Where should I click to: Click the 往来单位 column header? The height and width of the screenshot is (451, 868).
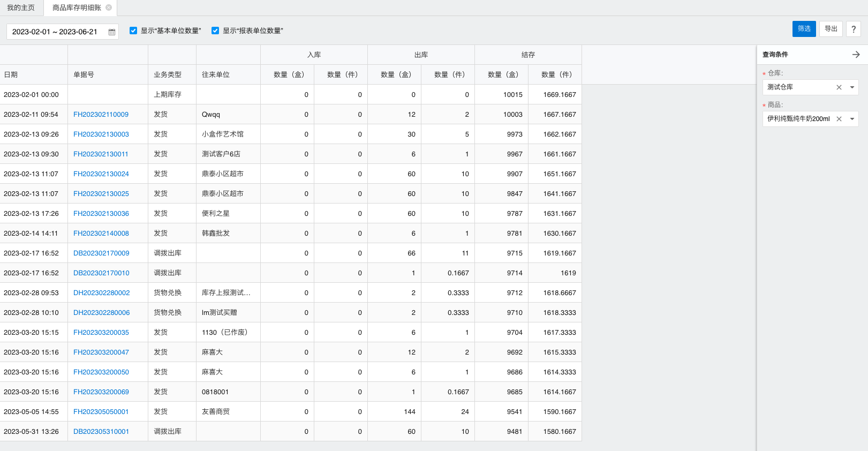click(x=229, y=74)
